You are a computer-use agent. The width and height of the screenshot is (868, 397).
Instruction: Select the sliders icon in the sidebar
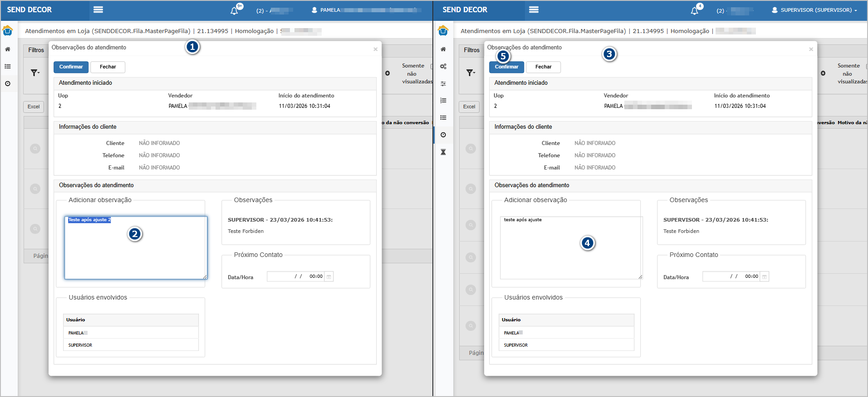[x=443, y=84]
